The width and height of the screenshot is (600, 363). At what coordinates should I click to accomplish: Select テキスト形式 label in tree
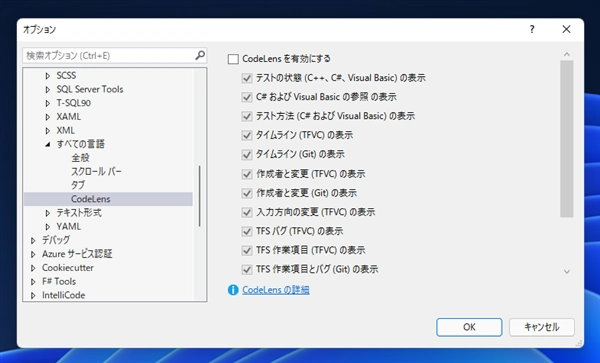pyautogui.click(x=79, y=213)
